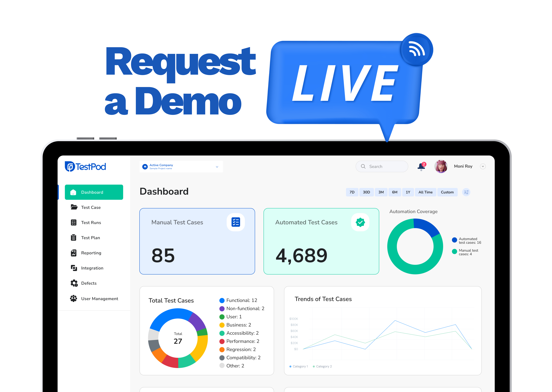
Task: Select the 30D time range
Action: point(366,192)
